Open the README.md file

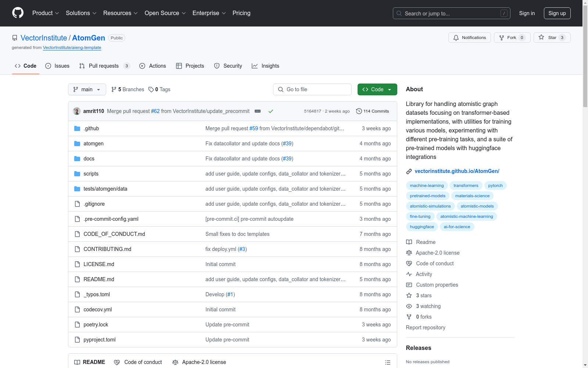pyautogui.click(x=99, y=279)
